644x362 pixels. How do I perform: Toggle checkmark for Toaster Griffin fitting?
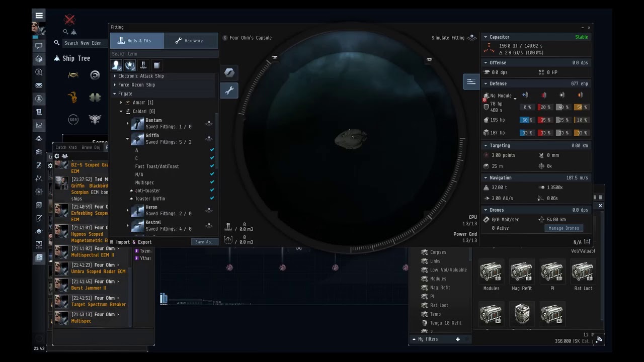pos(212,198)
